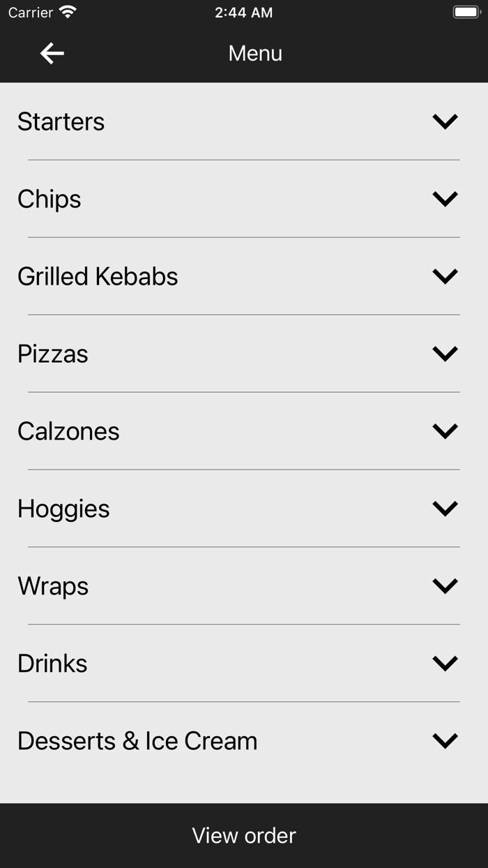Image resolution: width=488 pixels, height=868 pixels.
Task: Click the Wi-Fi icon in the status bar
Action: coord(68,12)
